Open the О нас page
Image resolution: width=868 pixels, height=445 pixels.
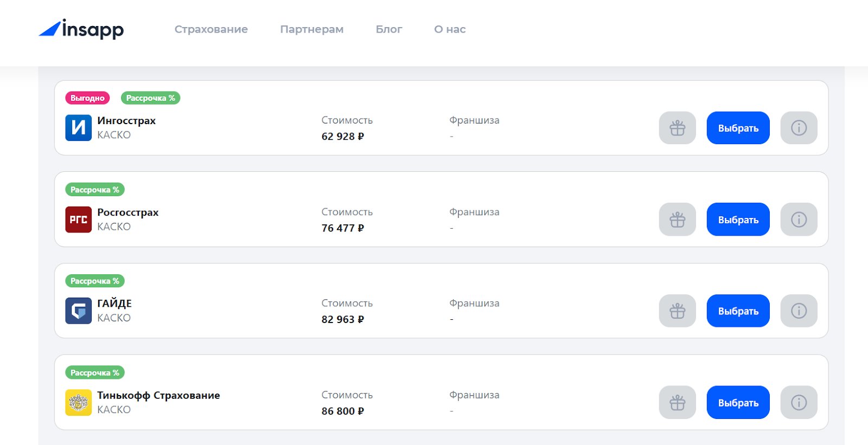click(x=450, y=29)
